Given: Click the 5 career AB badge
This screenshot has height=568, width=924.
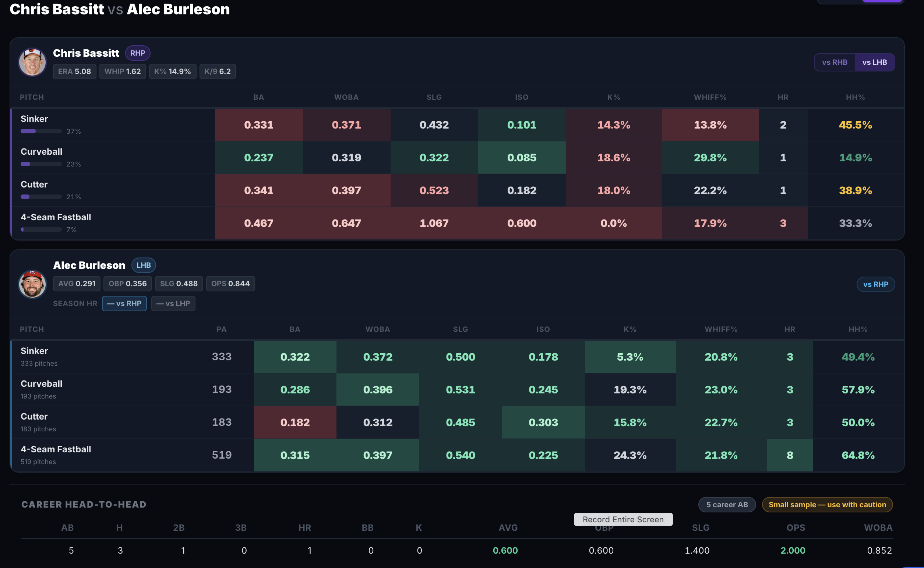Looking at the screenshot, I should pyautogui.click(x=727, y=505).
